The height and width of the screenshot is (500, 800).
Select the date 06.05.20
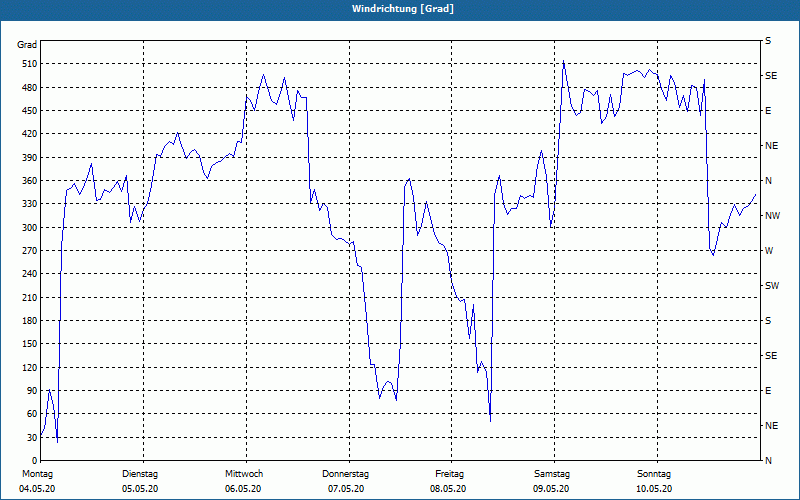pos(243,489)
